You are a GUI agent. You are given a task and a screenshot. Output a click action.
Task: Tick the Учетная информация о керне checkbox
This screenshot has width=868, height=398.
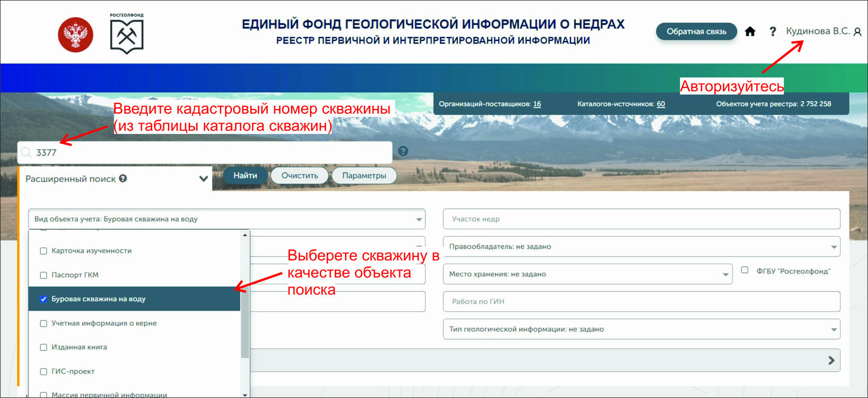coord(43,323)
